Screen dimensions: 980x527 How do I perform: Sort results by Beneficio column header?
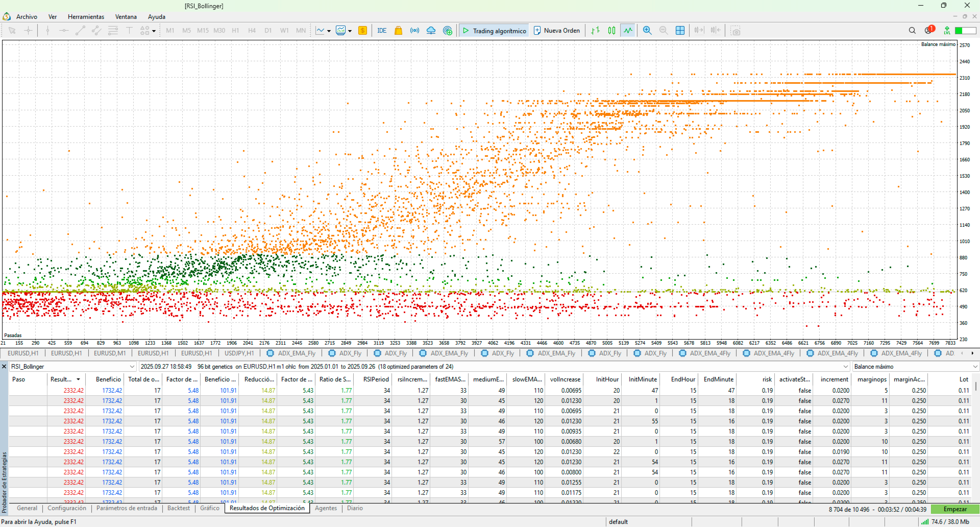(x=108, y=379)
